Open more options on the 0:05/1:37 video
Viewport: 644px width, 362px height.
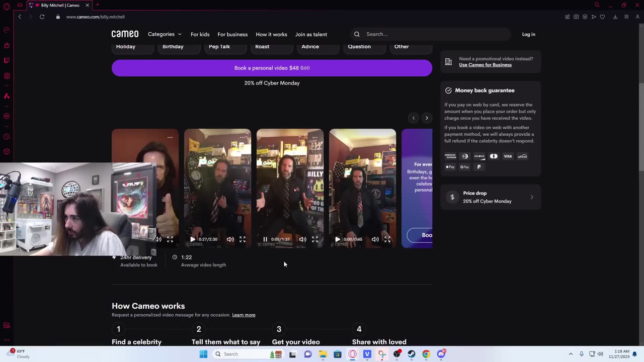[315, 137]
